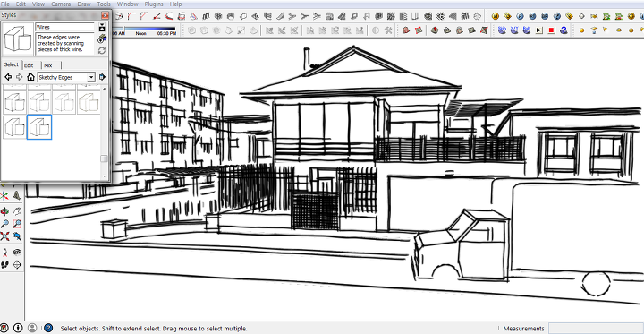Click the Instructor help icon in status bar
Viewport: 644px width, 334px height.
pyautogui.click(x=48, y=328)
